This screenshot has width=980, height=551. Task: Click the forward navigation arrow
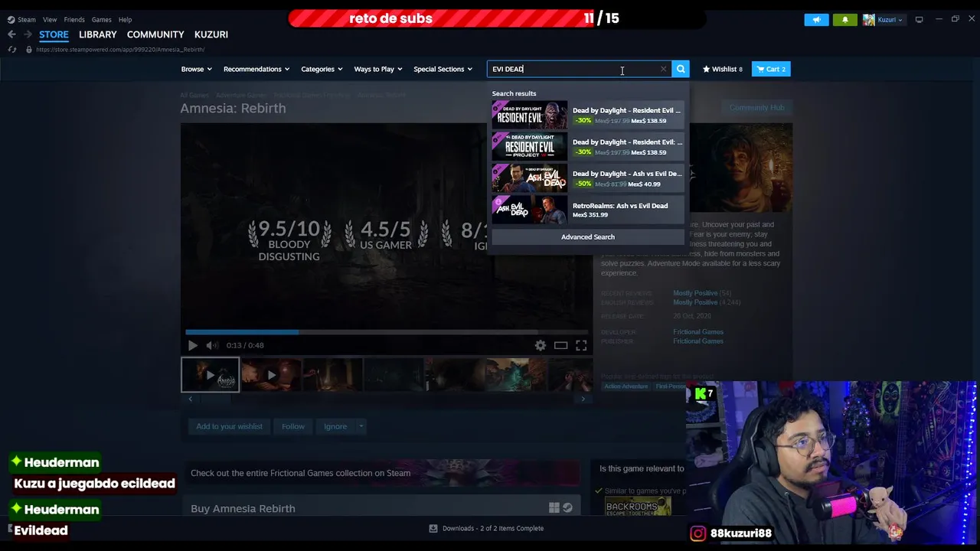(28, 34)
